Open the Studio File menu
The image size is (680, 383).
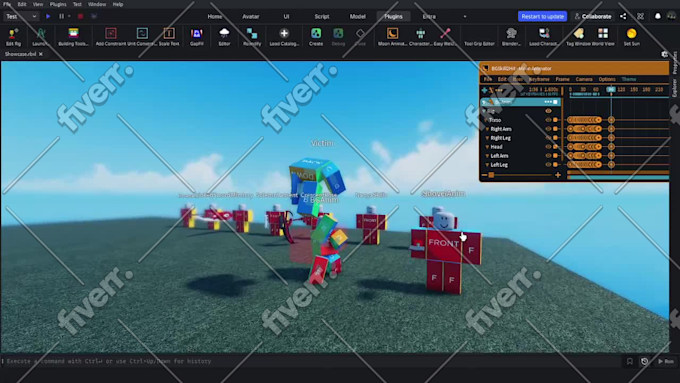point(7,4)
